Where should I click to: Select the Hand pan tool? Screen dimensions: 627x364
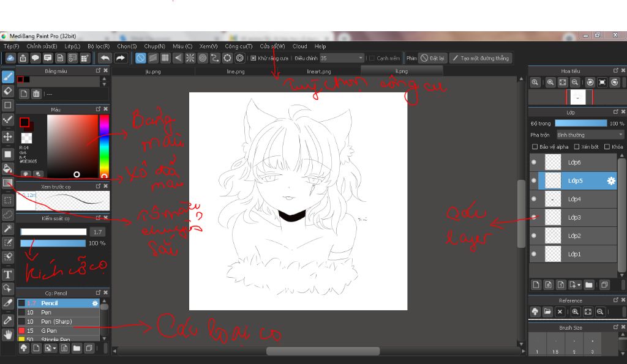(7, 334)
